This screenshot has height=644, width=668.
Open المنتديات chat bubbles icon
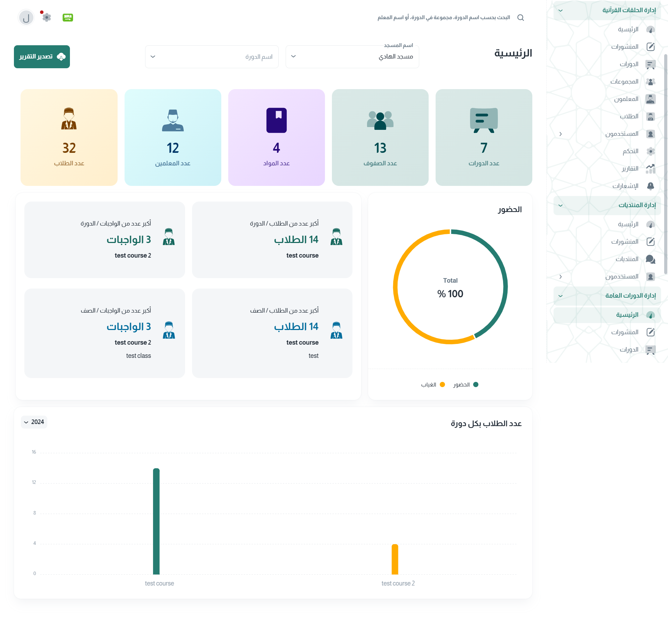(650, 259)
